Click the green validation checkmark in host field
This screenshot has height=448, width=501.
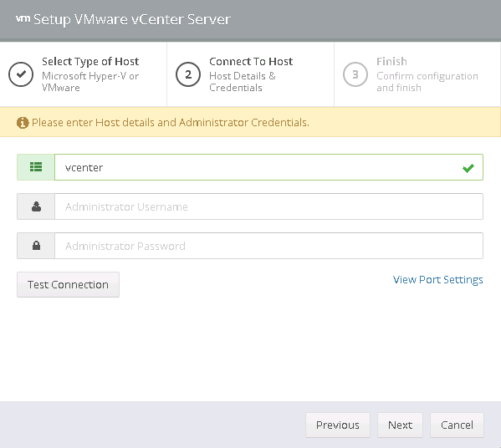468,168
